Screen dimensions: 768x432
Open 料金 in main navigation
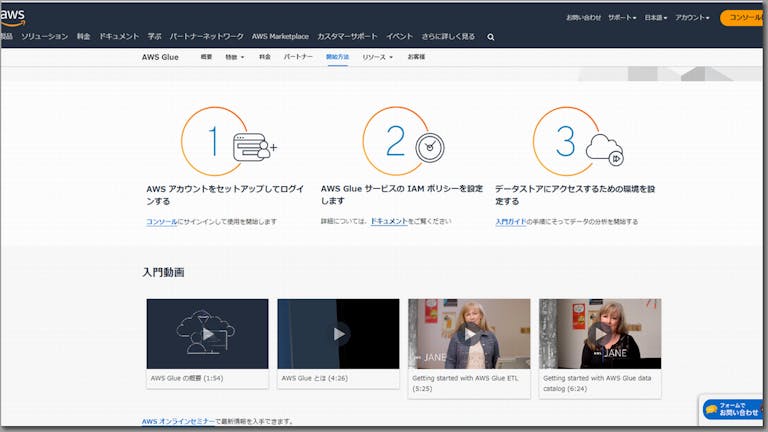tap(83, 36)
